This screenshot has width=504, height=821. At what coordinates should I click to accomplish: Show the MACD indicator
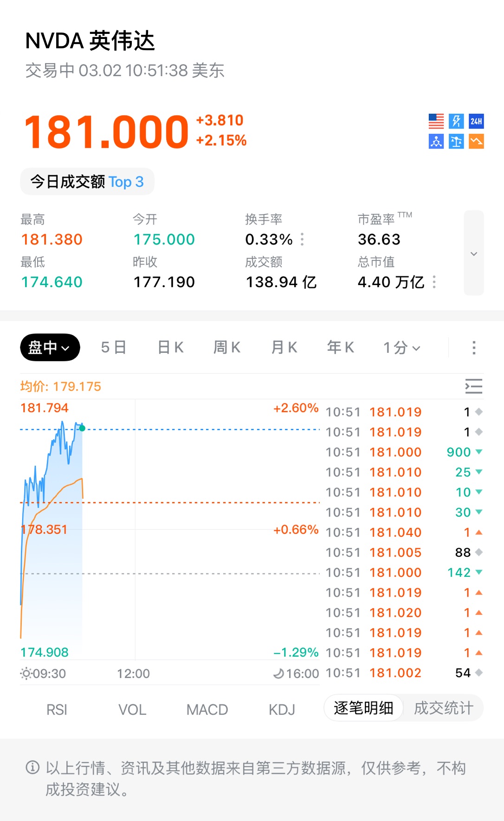(207, 710)
